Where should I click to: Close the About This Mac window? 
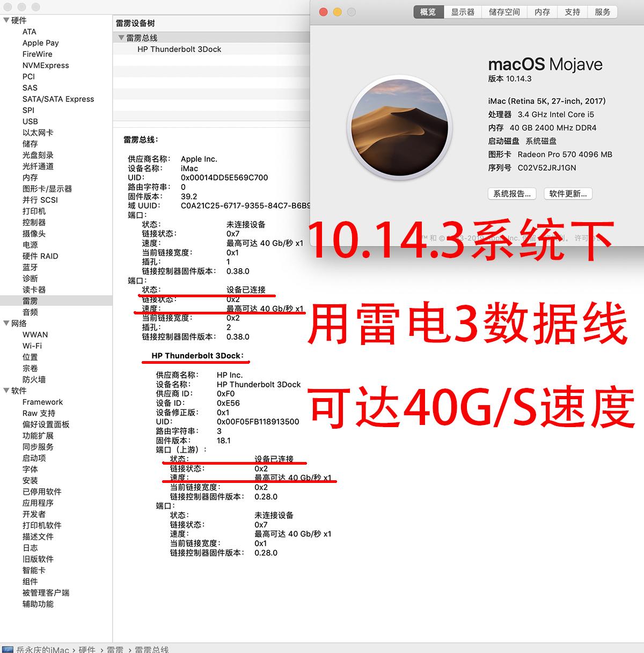point(324,12)
